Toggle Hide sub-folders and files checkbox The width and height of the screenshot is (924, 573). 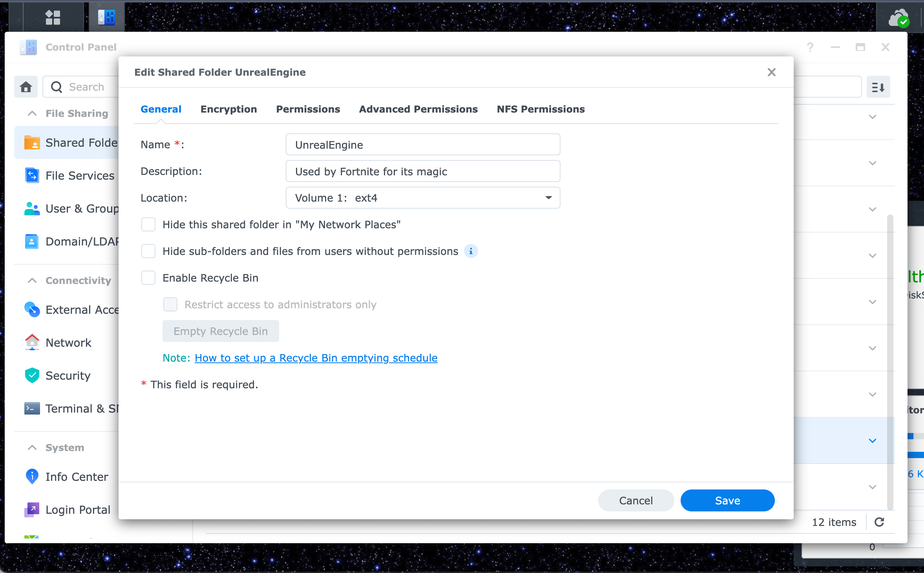[148, 251]
